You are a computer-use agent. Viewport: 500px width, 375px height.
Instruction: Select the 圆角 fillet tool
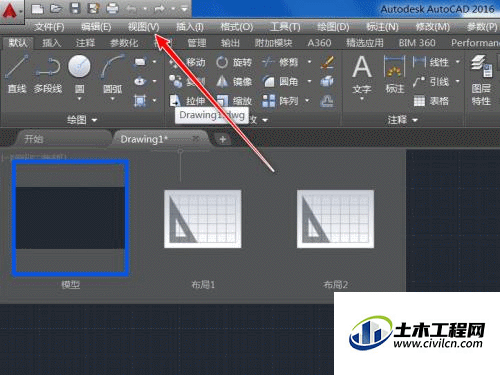[280, 82]
